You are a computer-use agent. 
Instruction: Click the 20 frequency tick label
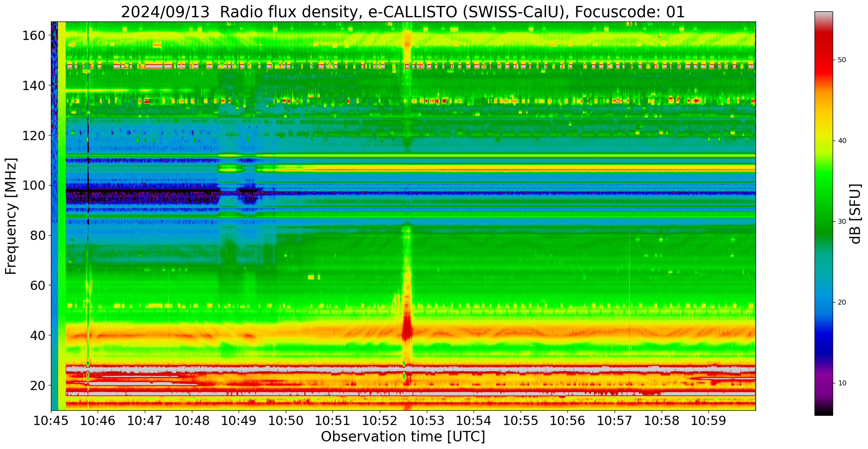coord(37,385)
